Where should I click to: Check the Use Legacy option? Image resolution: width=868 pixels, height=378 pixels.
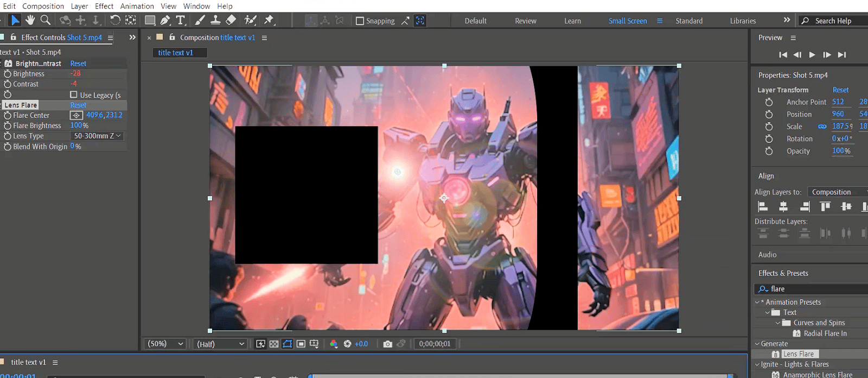tap(74, 94)
